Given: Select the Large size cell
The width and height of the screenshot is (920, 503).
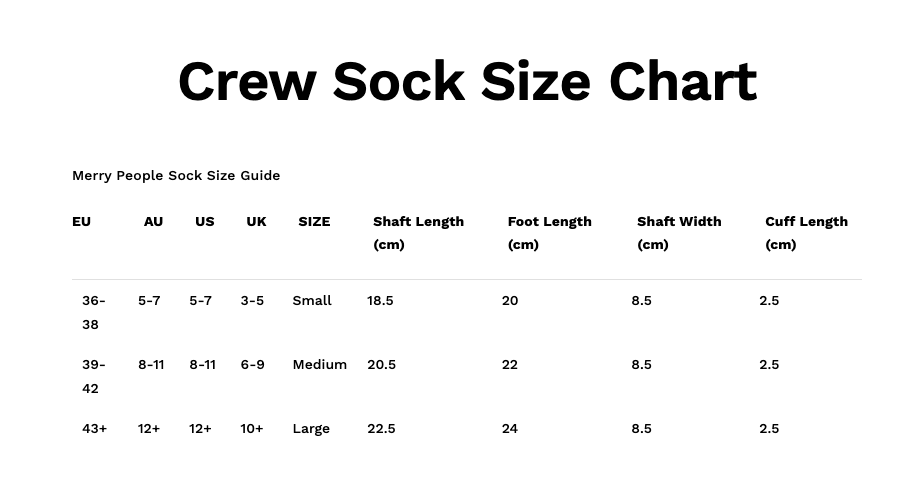Looking at the screenshot, I should tap(311, 429).
